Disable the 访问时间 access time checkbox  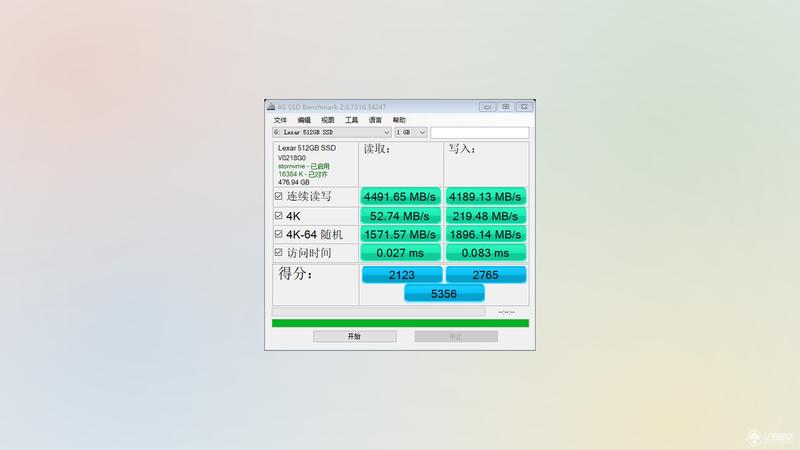click(279, 253)
